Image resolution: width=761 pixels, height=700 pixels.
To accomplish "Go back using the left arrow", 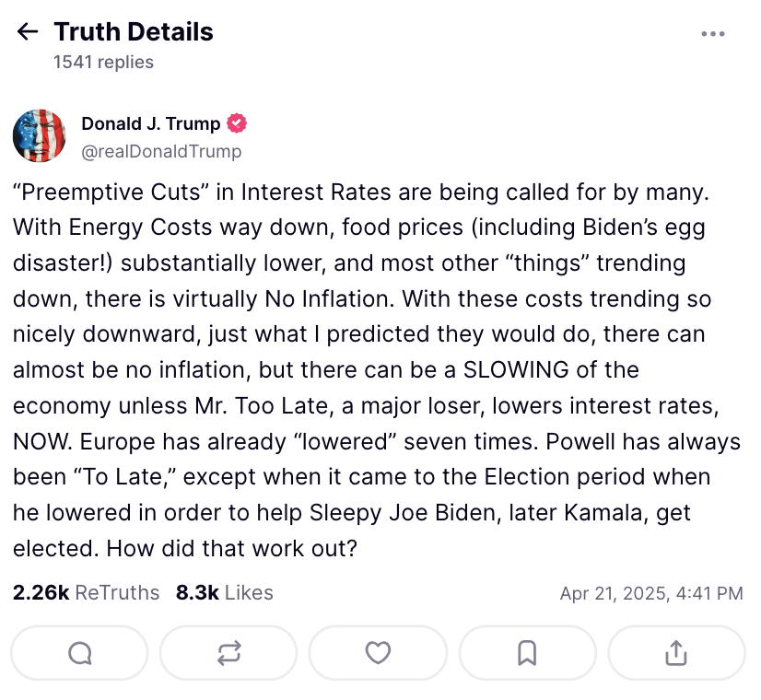I will (x=28, y=32).
